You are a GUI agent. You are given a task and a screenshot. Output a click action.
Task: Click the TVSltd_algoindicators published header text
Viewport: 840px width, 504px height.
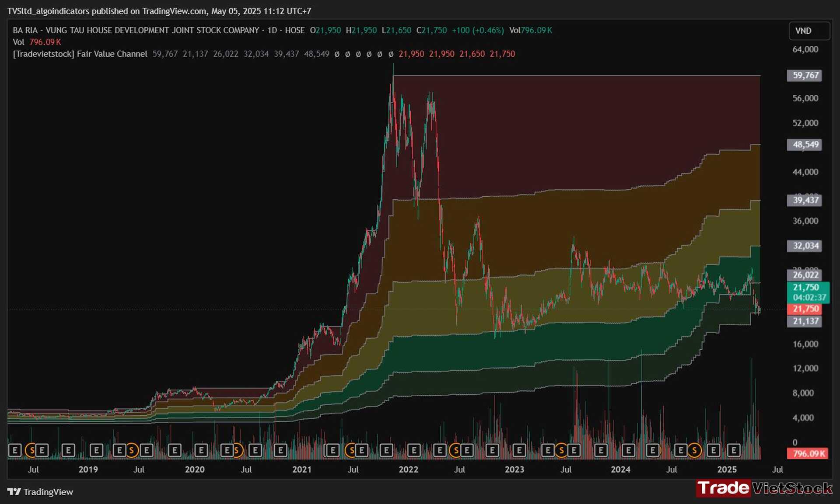point(159,11)
